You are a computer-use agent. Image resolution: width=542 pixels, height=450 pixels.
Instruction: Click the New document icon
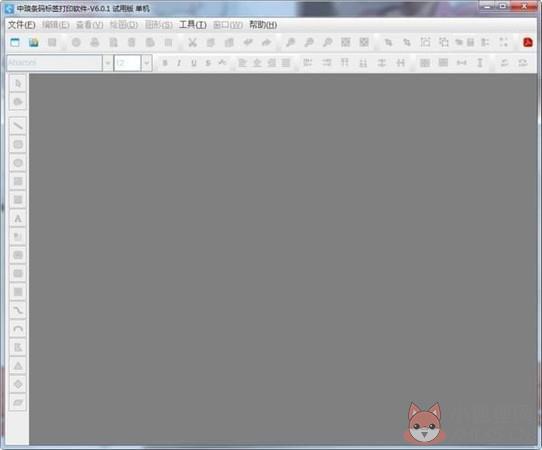click(x=15, y=43)
